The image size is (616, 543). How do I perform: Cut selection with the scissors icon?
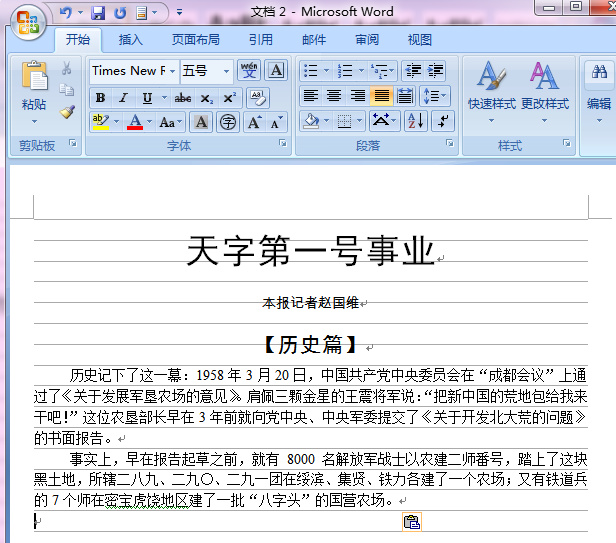66,68
